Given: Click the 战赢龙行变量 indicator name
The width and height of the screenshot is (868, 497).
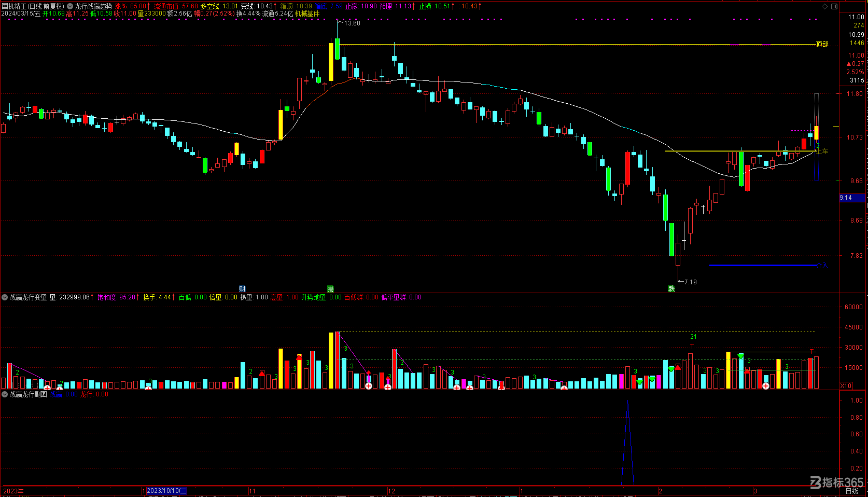Looking at the screenshot, I should coord(28,297).
